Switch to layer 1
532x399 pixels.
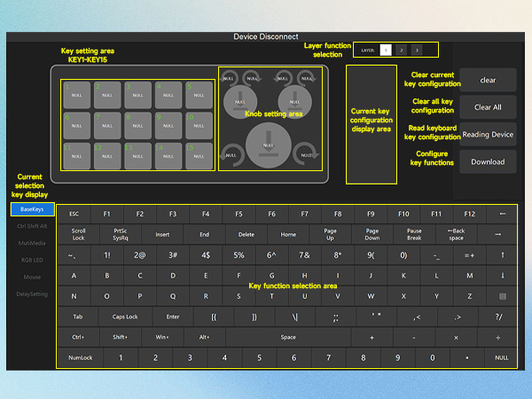click(386, 51)
